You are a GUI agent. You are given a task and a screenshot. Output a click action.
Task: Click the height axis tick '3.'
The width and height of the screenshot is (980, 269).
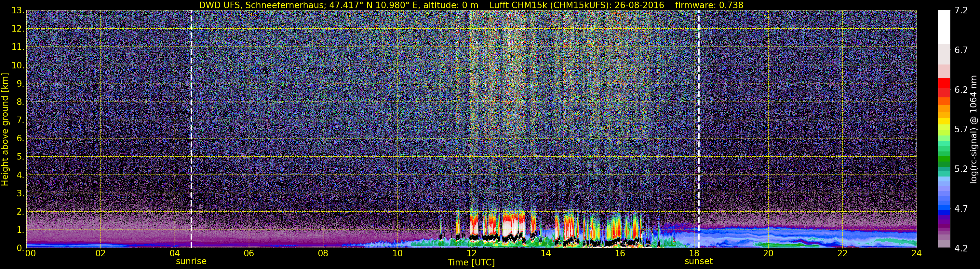click(x=20, y=193)
